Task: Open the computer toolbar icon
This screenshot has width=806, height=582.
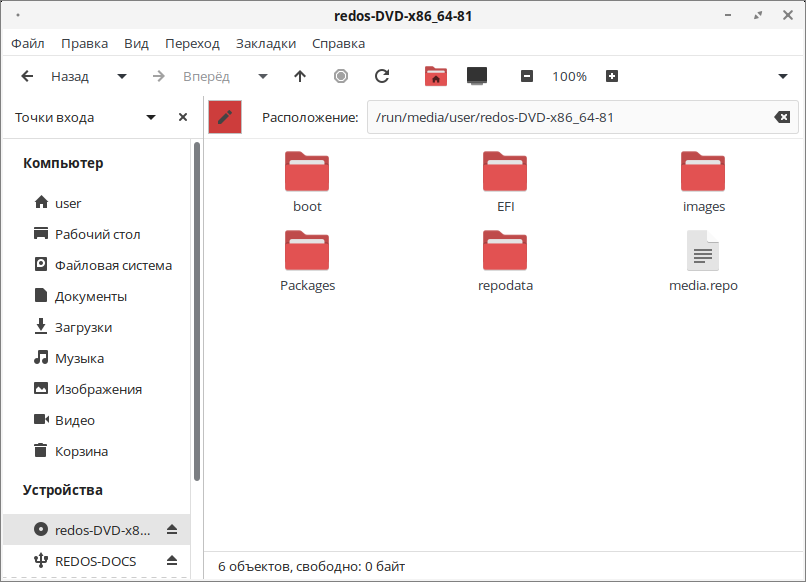Action: pyautogui.click(x=477, y=76)
